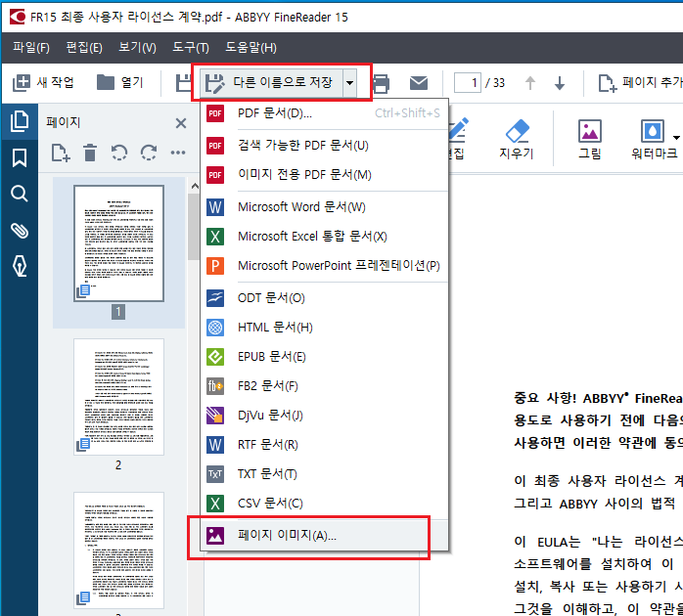The height and width of the screenshot is (616, 683).
Task: Click the 다른 이름으로 저장 button
Action: [x=272, y=82]
